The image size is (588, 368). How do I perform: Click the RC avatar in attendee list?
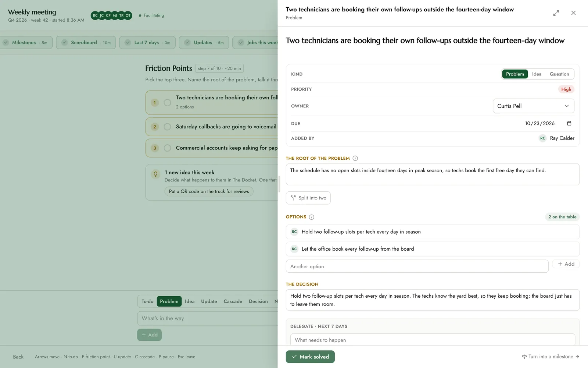pos(95,15)
